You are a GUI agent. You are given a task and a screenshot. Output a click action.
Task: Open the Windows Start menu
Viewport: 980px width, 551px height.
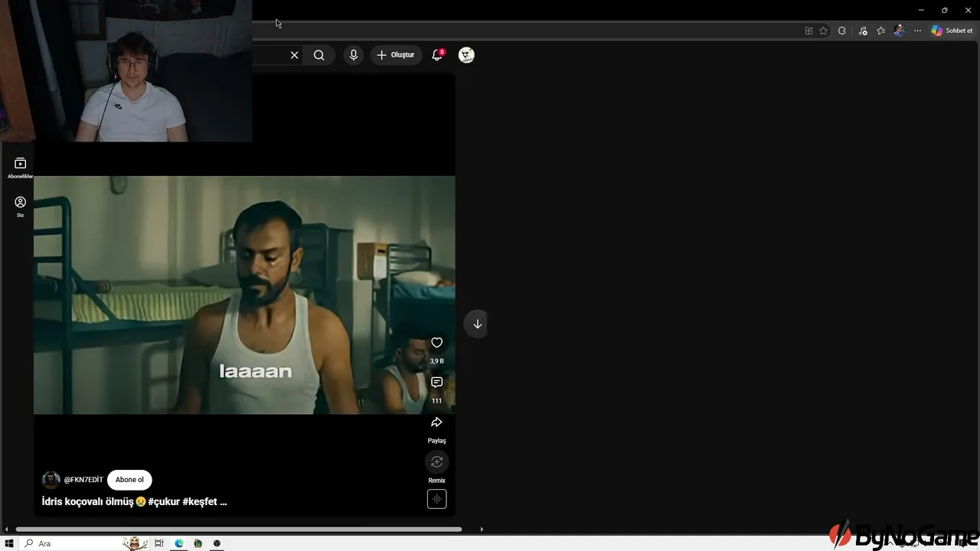(x=9, y=543)
